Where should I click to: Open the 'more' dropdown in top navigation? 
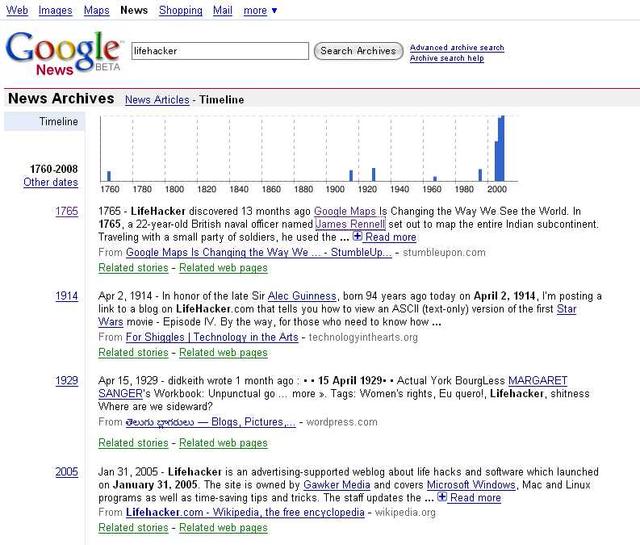(260, 10)
